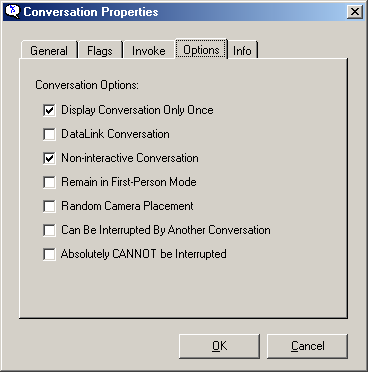Close the Conversation Properties dialog with X

click(355, 12)
